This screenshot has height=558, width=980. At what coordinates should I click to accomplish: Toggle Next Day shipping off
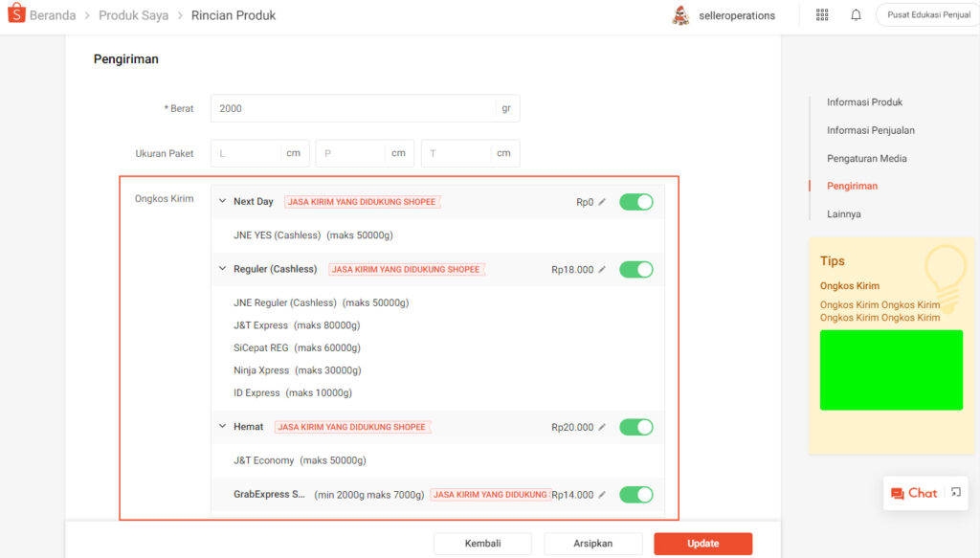point(636,202)
